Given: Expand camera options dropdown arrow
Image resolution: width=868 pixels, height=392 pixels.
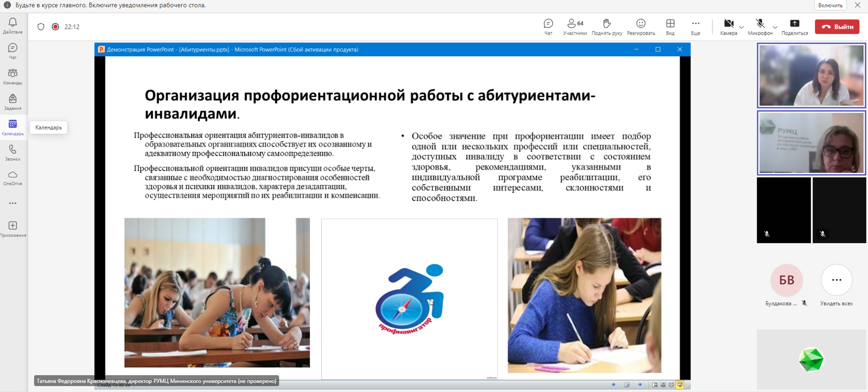Looking at the screenshot, I should pos(741,27).
